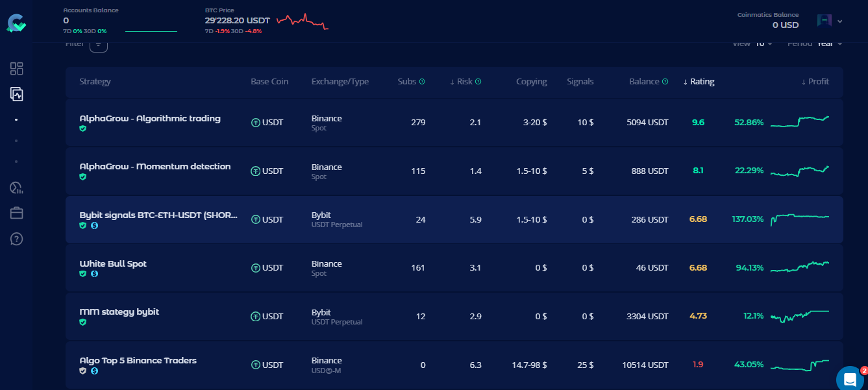Click the user avatar image

(x=825, y=21)
